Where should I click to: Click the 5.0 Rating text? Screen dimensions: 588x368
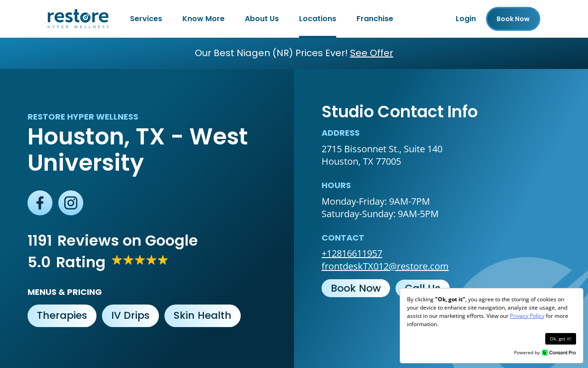(x=67, y=262)
